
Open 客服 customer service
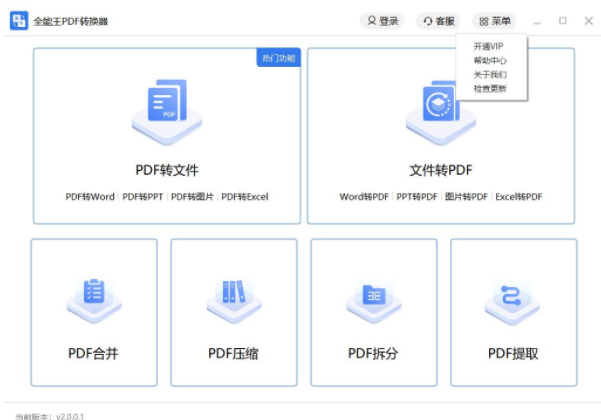click(x=438, y=21)
